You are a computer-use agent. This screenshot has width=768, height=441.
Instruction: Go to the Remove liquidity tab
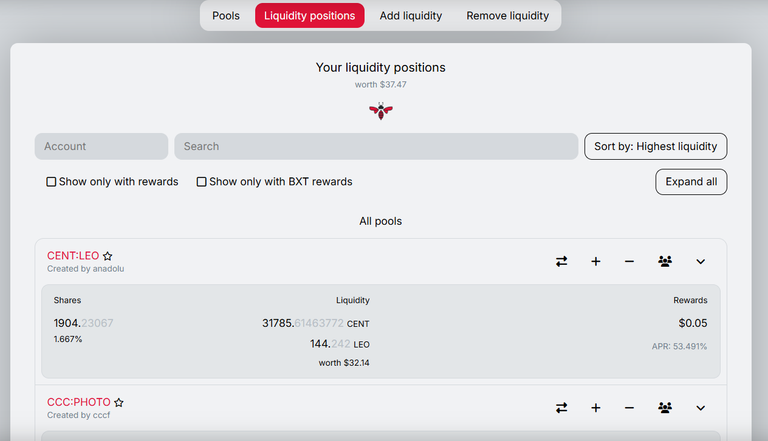click(507, 16)
